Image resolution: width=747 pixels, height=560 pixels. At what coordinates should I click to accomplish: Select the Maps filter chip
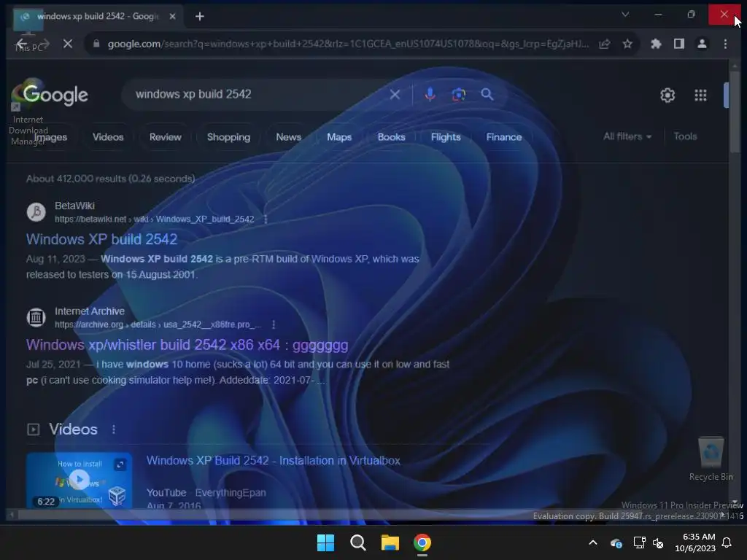[339, 137]
